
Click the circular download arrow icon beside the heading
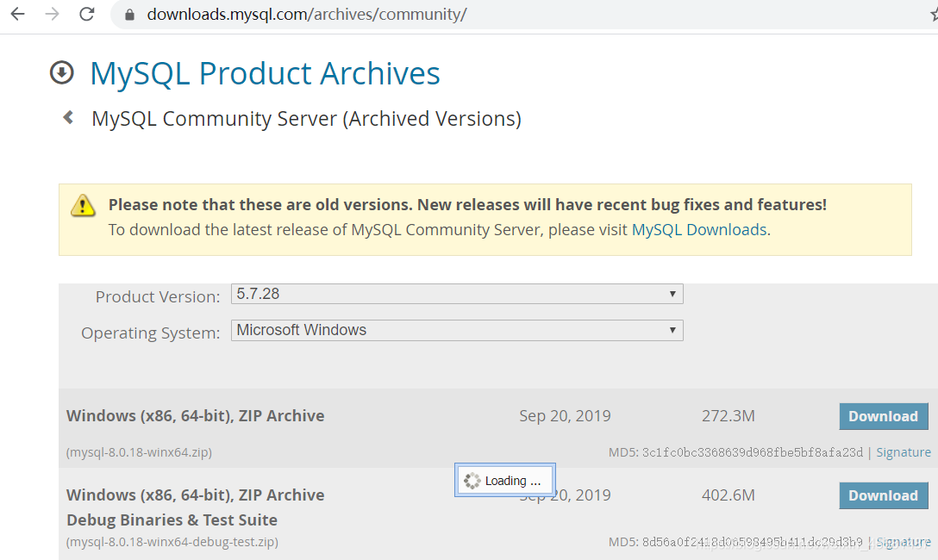62,73
